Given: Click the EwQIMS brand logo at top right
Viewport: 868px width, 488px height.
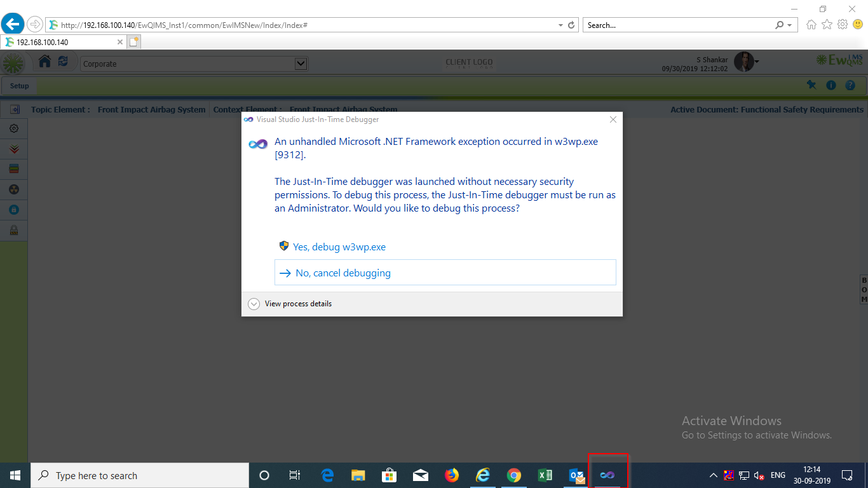Looking at the screenshot, I should [x=840, y=60].
